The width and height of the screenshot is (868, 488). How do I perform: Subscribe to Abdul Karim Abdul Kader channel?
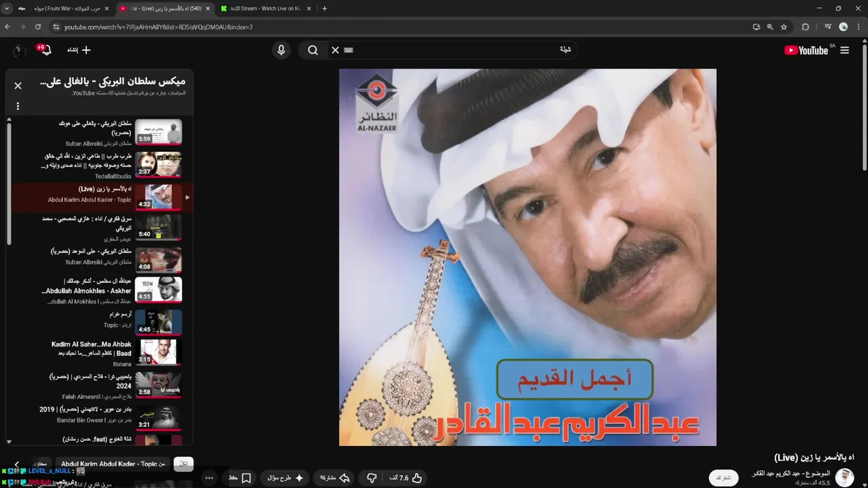coord(724,478)
